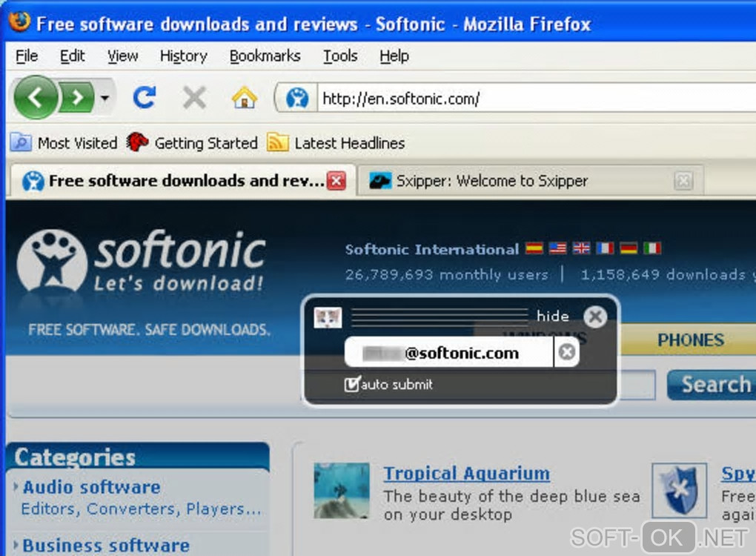Click the Sxipper persona avatar thumbnail
The image size is (756, 556).
coord(328,318)
